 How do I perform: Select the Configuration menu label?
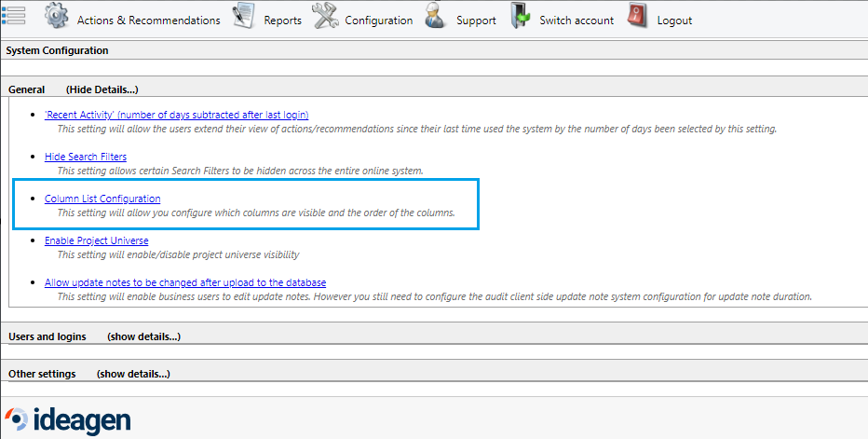click(x=378, y=21)
